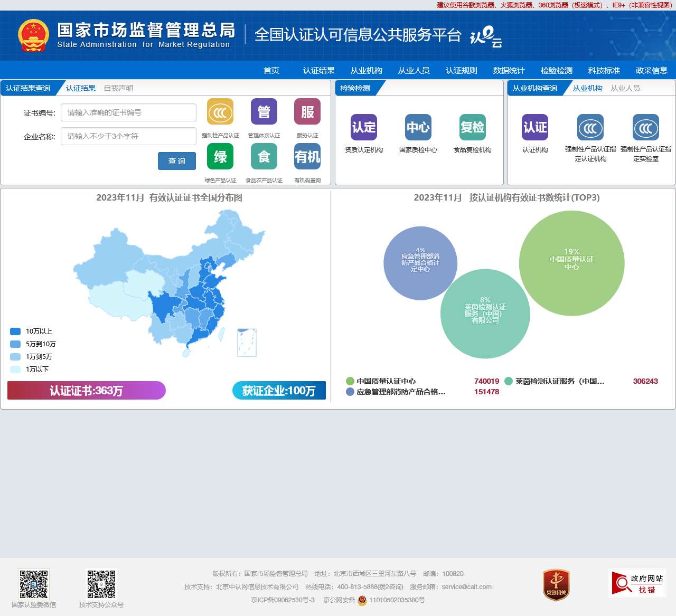Open the 检验检测 navigation menu item
The width and height of the screenshot is (676, 616).
pos(557,70)
